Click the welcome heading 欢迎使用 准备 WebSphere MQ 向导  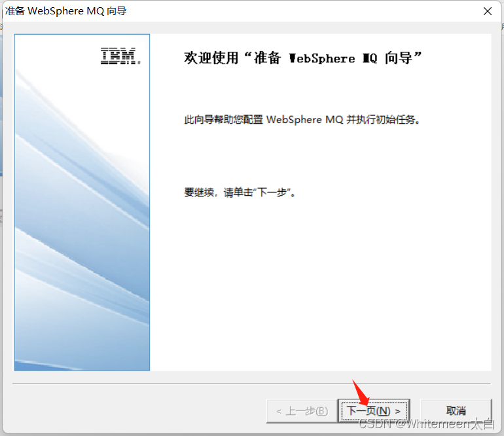pos(302,58)
